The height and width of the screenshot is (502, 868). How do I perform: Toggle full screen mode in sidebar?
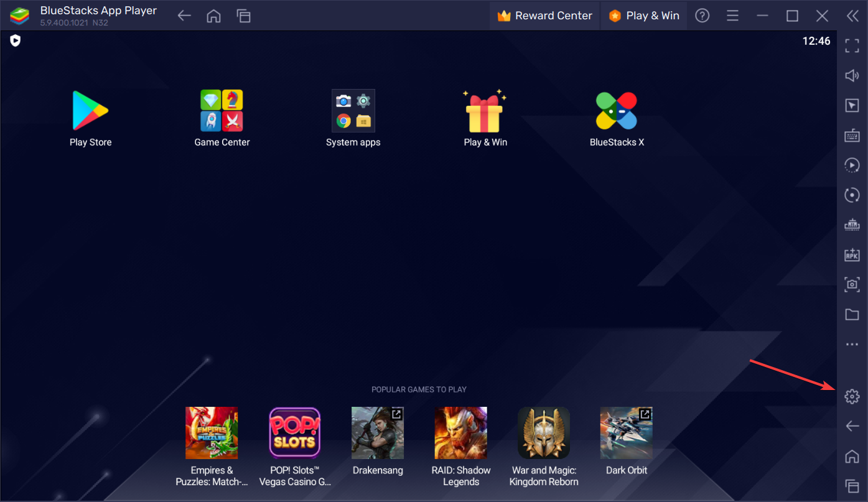pos(852,46)
